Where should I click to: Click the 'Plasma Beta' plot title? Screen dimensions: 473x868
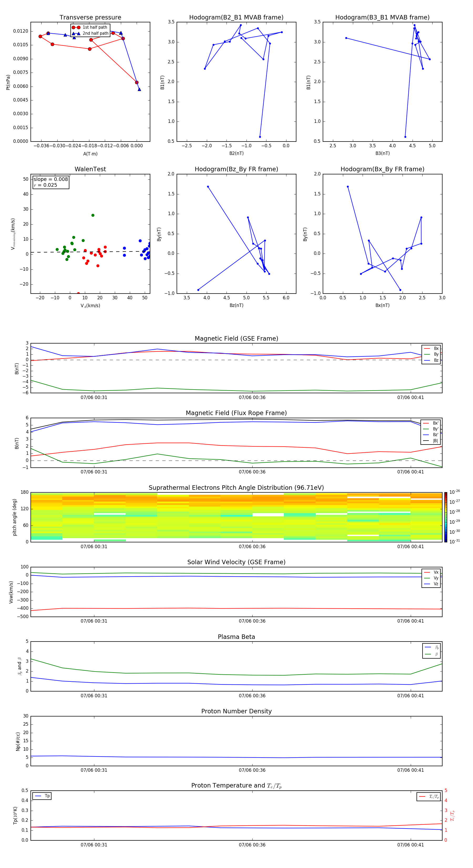coord(236,637)
